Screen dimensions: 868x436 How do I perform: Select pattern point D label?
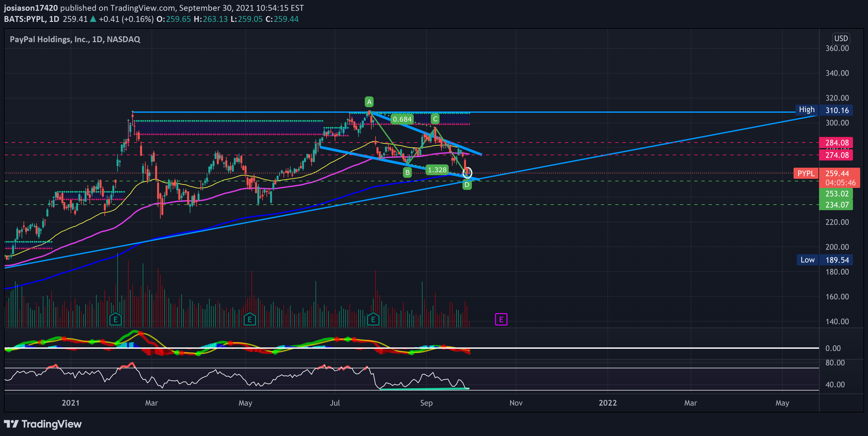click(x=467, y=184)
